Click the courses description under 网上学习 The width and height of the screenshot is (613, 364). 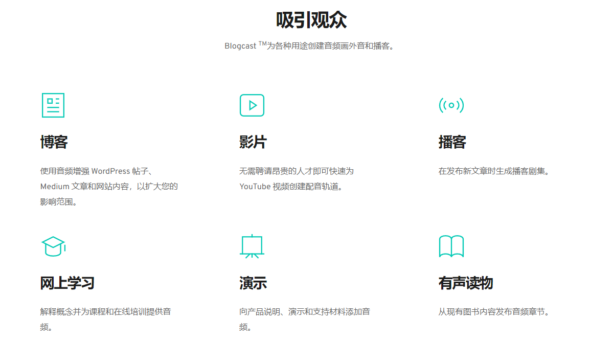[x=105, y=319]
